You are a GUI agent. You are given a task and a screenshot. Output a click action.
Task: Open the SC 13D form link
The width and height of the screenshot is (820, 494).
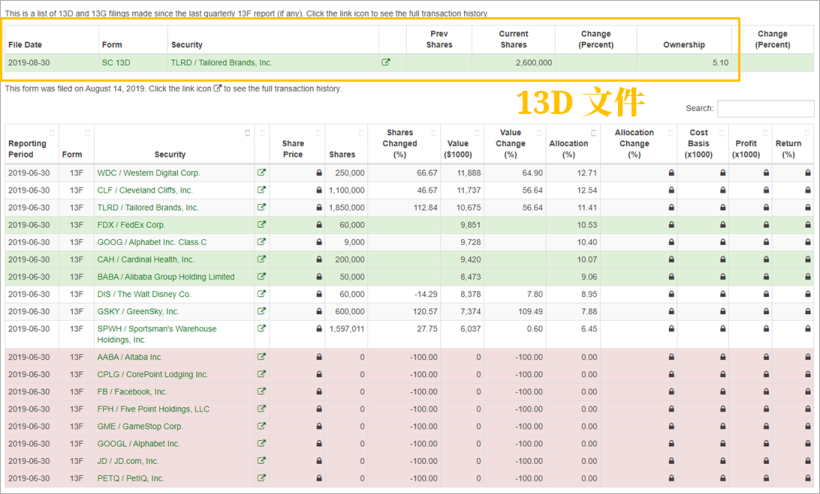pos(116,63)
